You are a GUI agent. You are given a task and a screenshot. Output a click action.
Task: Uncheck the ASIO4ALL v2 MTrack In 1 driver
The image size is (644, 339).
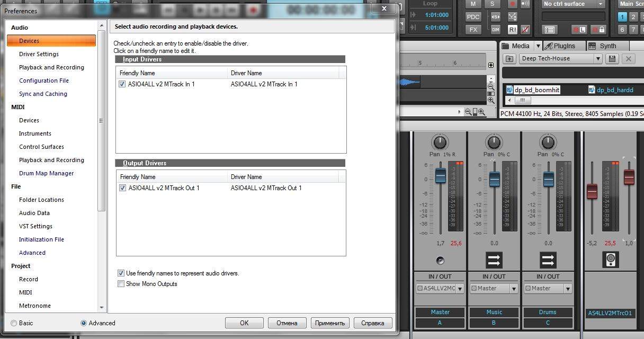click(122, 84)
